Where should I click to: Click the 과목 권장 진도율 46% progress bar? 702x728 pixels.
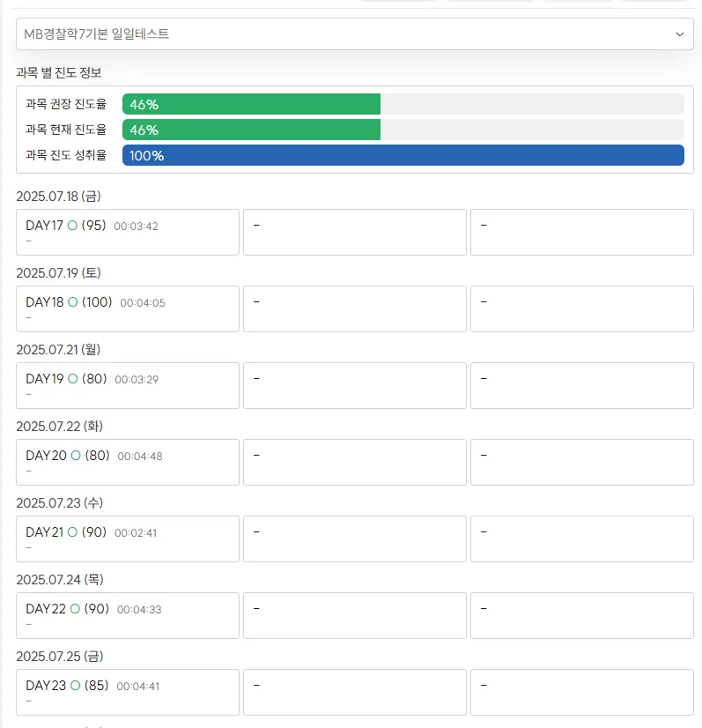[x=403, y=104]
